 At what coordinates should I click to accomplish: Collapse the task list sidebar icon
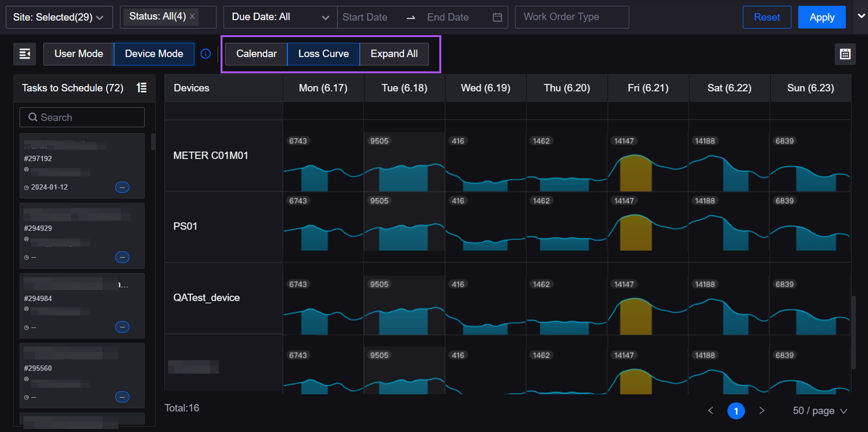point(25,54)
